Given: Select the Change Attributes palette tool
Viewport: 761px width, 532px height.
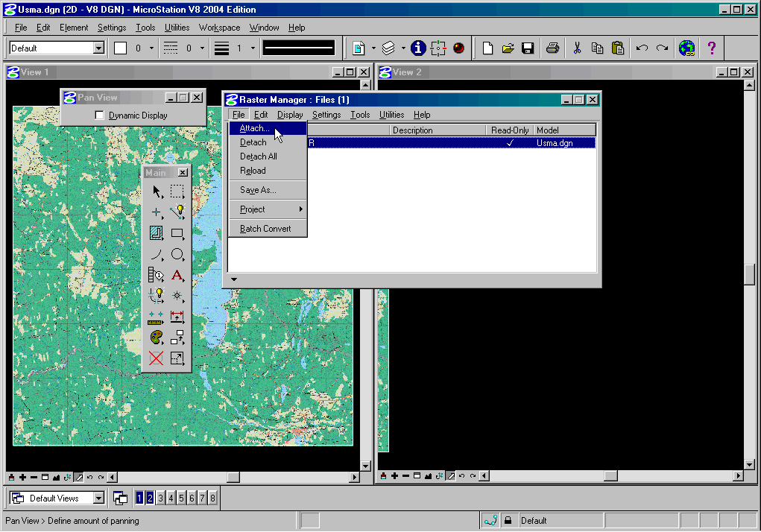Looking at the screenshot, I should coord(157,338).
